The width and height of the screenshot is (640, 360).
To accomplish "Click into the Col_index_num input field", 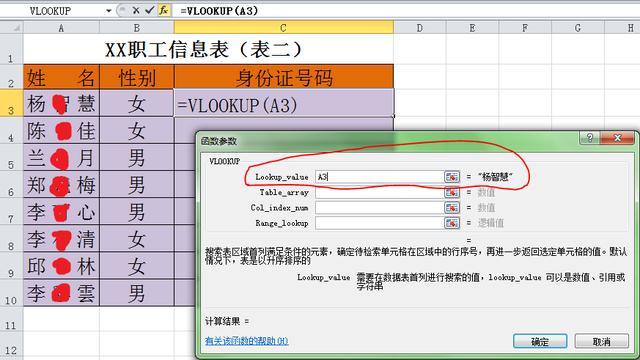I will pyautogui.click(x=379, y=208).
